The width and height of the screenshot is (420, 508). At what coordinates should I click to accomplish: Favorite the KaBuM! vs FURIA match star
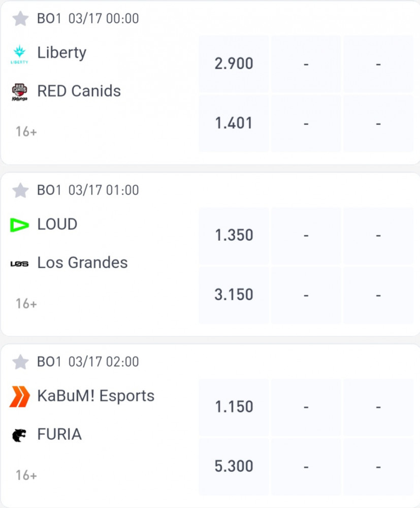pos(20,362)
